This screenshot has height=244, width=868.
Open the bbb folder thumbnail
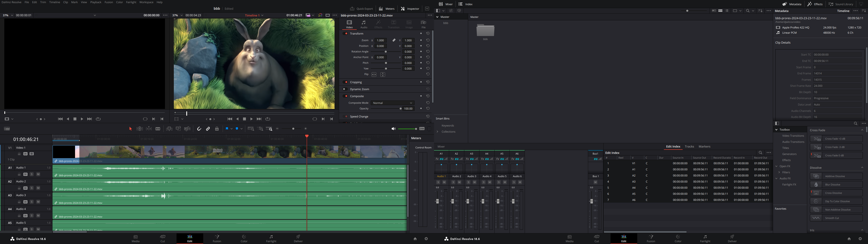click(x=485, y=30)
